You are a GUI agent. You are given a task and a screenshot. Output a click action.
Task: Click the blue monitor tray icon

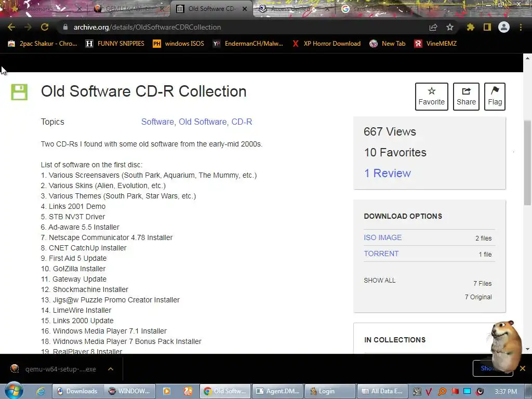coord(467,392)
